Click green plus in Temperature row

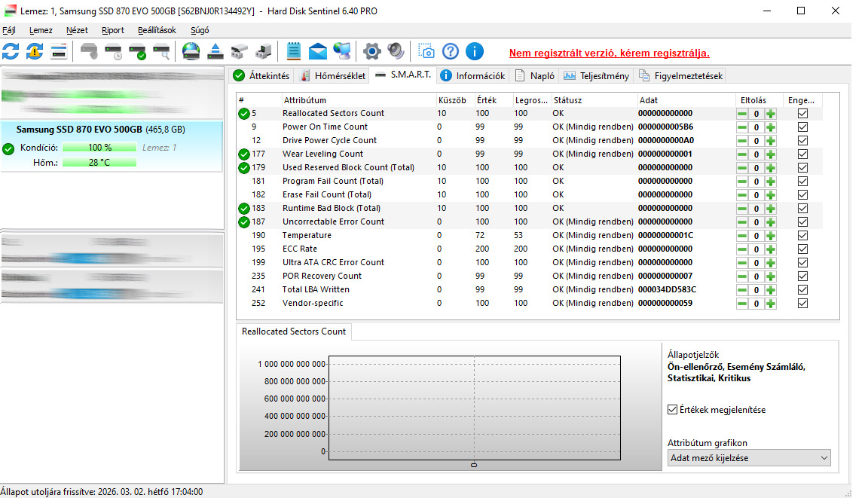click(x=771, y=236)
